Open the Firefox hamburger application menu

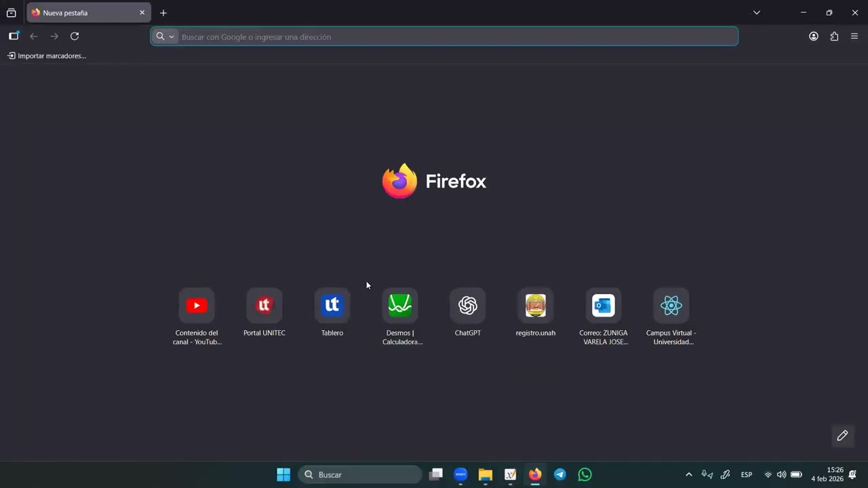click(x=854, y=37)
